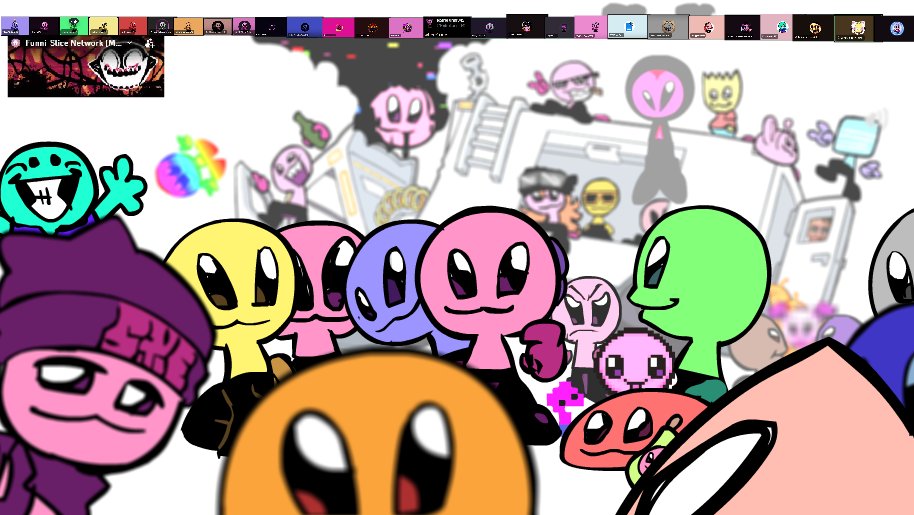Select the participant tile with red background
The height and width of the screenshot is (515, 914).
(132, 26)
